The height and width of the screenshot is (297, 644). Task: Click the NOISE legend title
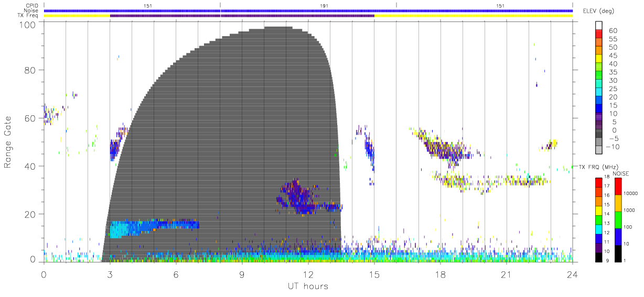point(620,173)
